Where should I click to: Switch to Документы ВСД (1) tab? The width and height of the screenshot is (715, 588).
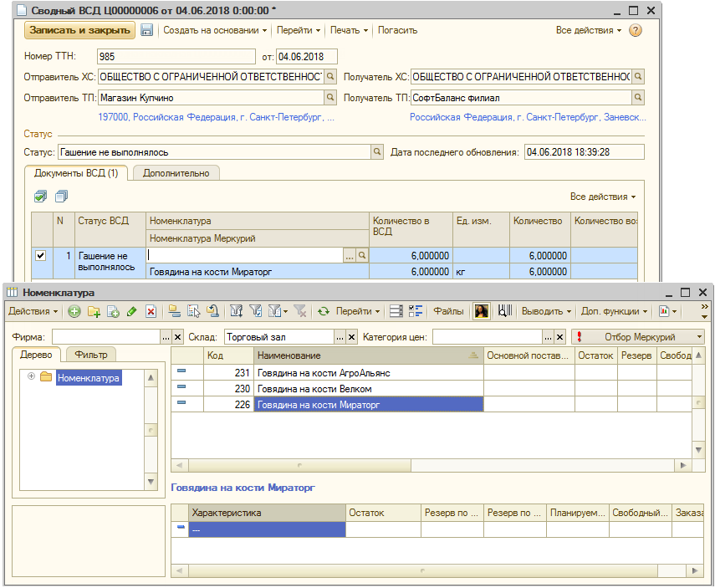pos(76,173)
